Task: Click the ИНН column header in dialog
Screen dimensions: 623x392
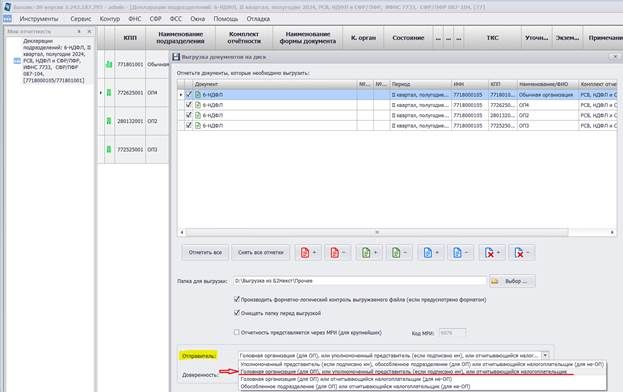Action: [x=470, y=84]
